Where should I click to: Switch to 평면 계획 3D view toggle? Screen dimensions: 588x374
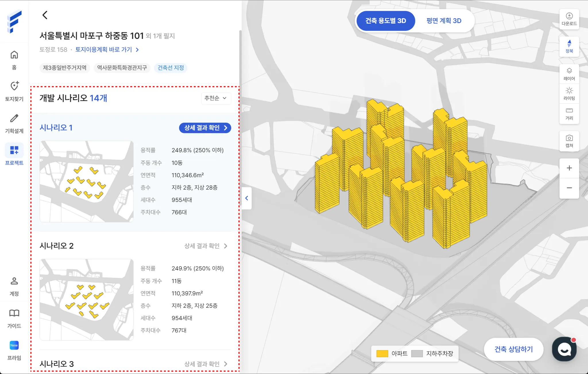point(444,21)
